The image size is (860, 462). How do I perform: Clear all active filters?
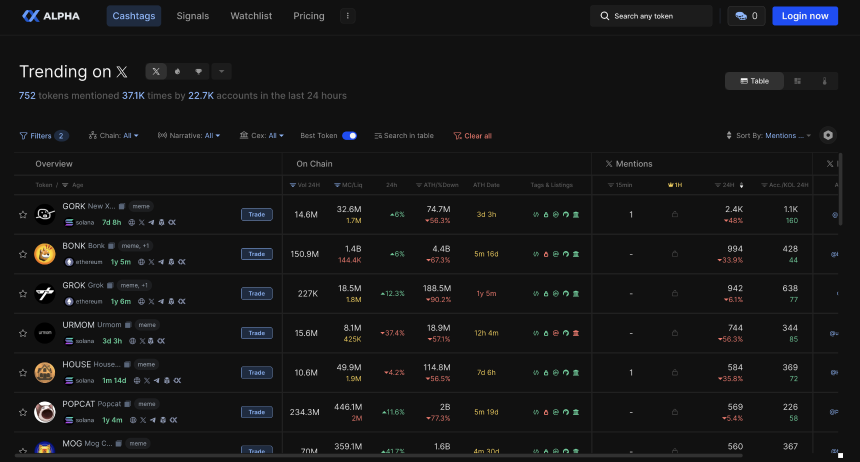(x=472, y=136)
